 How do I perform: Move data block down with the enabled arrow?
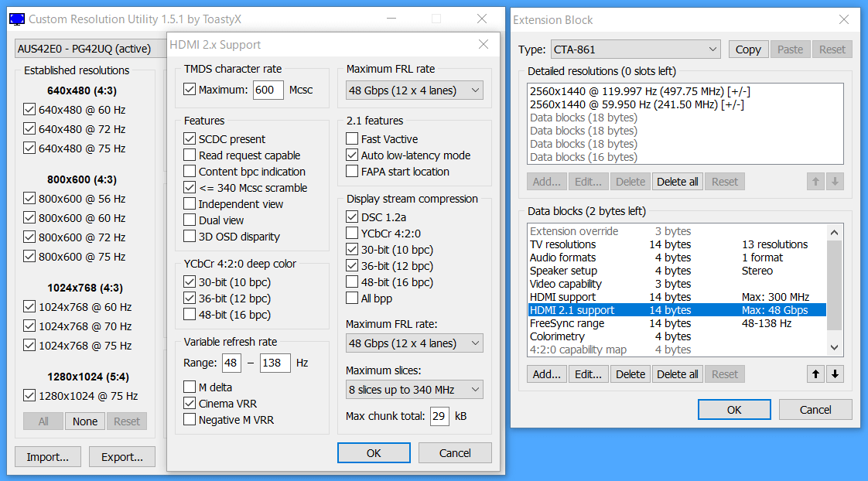[835, 374]
